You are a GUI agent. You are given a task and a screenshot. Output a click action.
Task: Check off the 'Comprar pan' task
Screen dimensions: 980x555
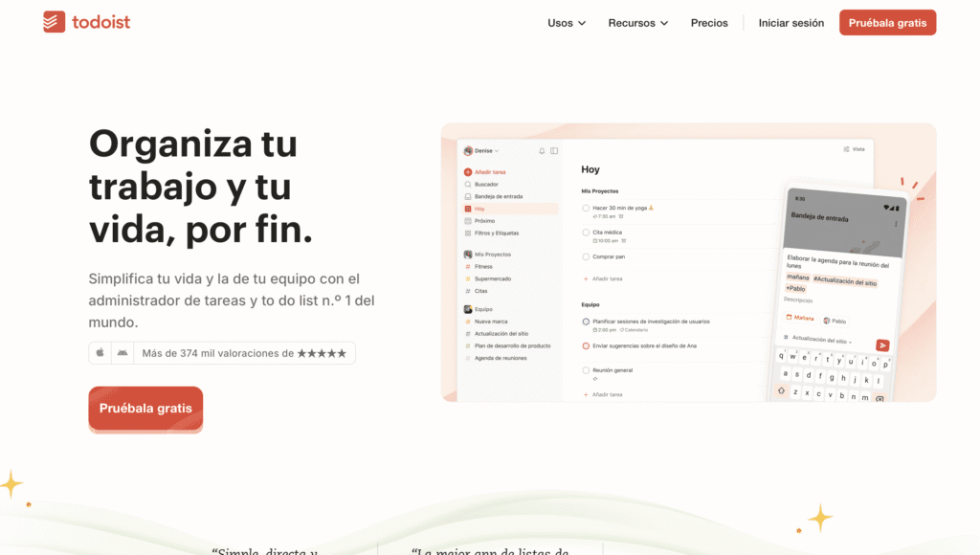tap(586, 256)
